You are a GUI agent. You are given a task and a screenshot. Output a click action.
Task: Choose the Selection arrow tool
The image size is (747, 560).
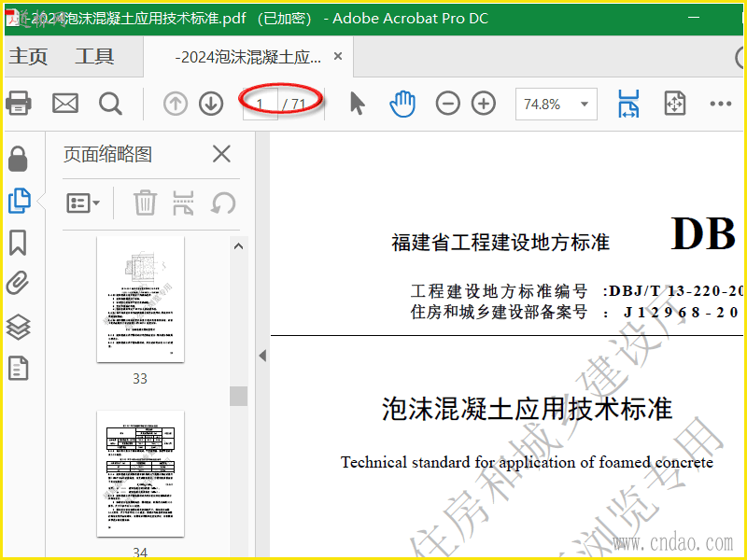(357, 104)
